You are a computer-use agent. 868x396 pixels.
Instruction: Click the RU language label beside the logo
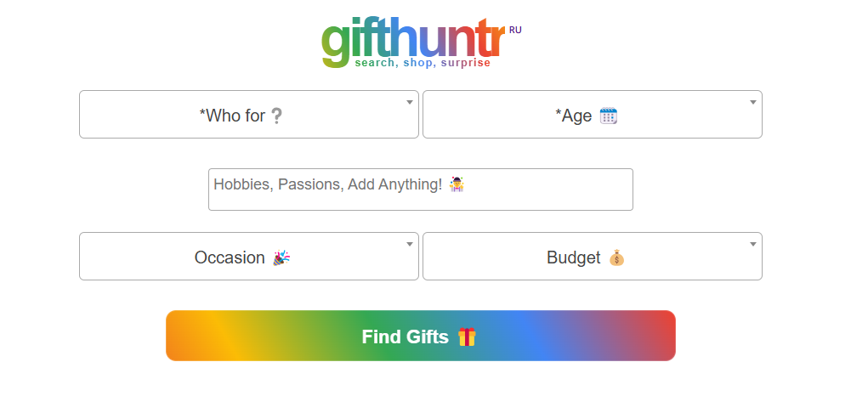coord(515,31)
